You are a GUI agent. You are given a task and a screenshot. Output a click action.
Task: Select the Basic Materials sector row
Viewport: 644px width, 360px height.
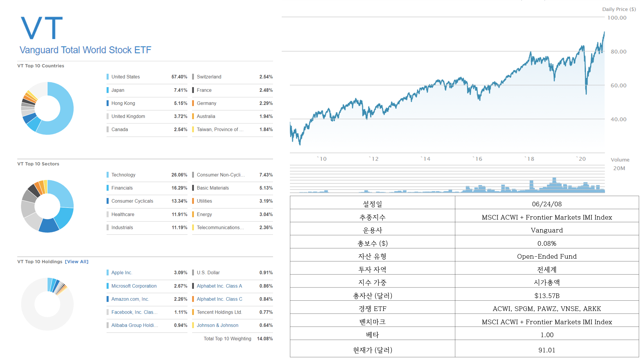(x=232, y=188)
